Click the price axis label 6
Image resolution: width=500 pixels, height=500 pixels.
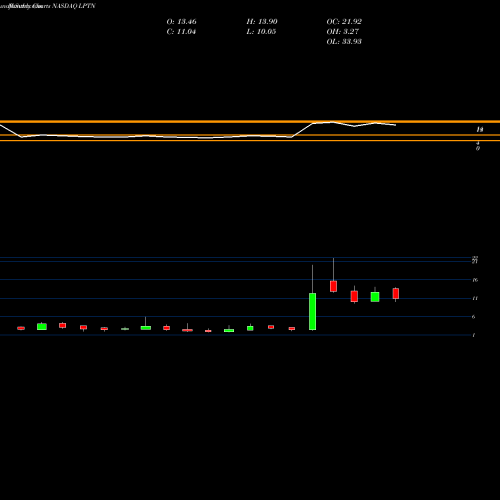[x=474, y=317]
